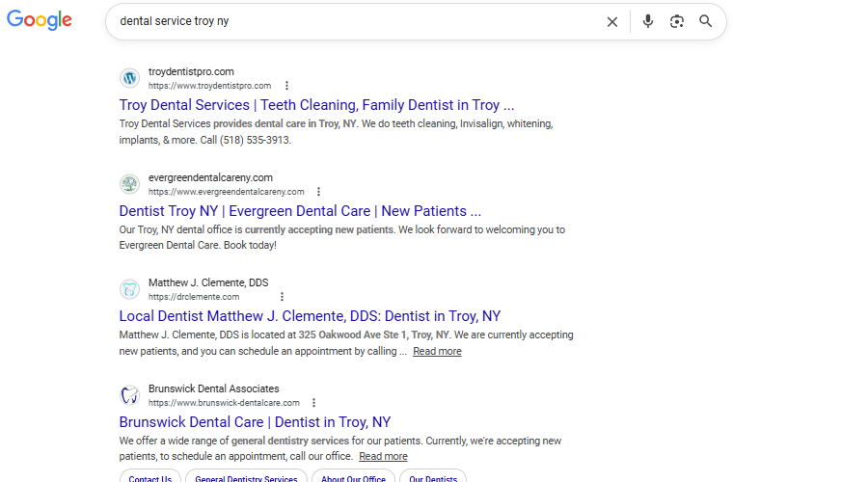Open more options for drclemente.com result
Viewport: 868px width, 482px height.
283,297
